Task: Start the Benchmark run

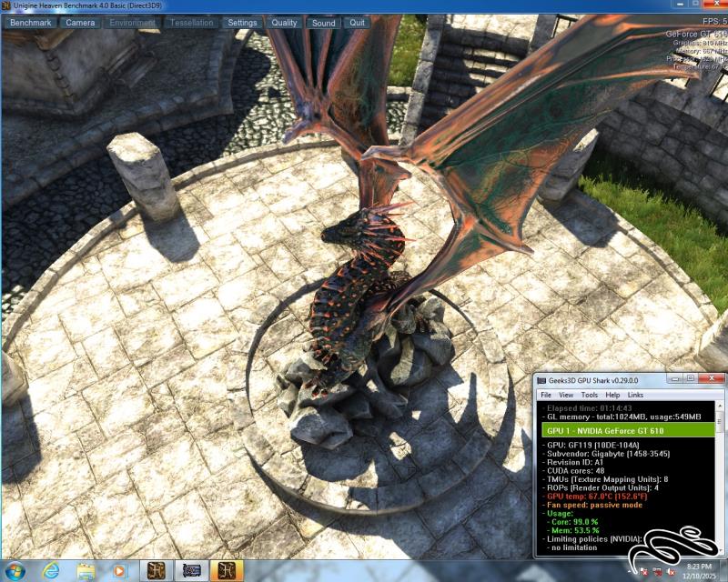Action: pyautogui.click(x=30, y=23)
